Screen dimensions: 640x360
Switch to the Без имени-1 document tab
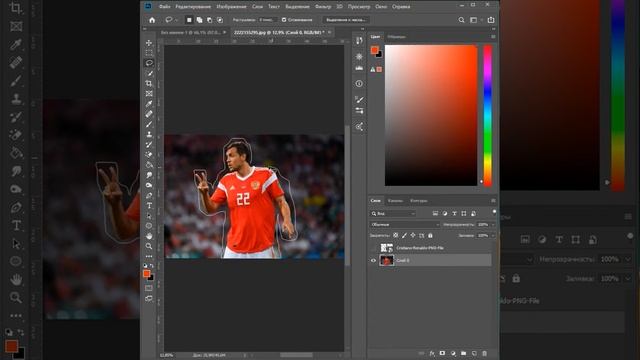click(x=190, y=32)
